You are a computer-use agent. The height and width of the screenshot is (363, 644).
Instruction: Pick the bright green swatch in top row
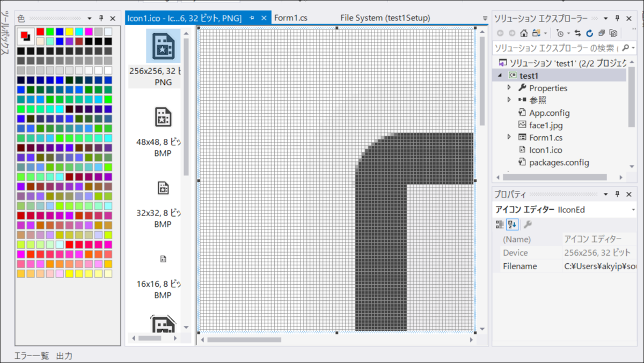[50, 32]
